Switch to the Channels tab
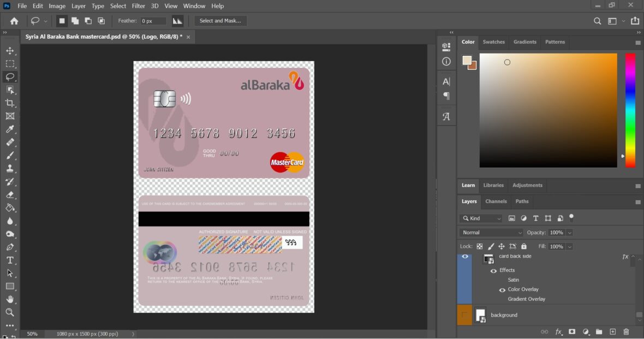This screenshot has height=339, width=644. [496, 201]
